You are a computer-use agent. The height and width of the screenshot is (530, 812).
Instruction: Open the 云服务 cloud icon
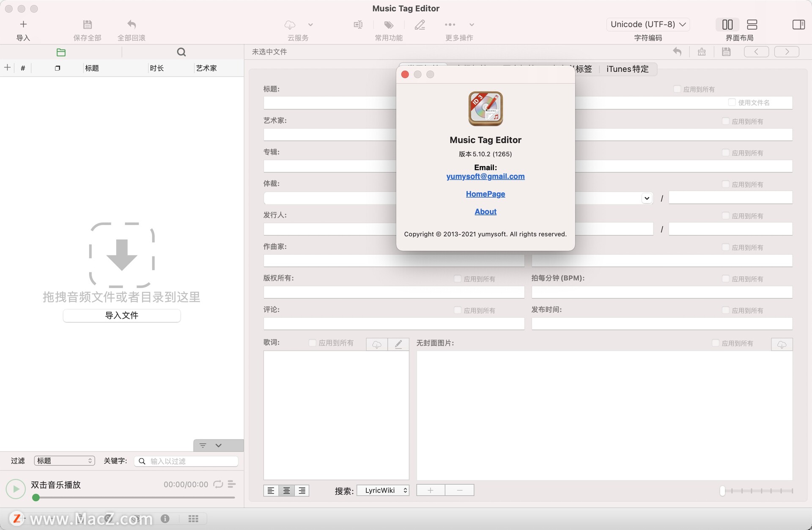point(290,25)
